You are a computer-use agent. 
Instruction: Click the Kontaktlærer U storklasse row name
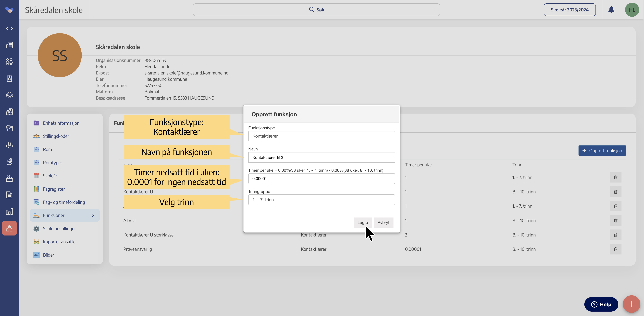148,235
